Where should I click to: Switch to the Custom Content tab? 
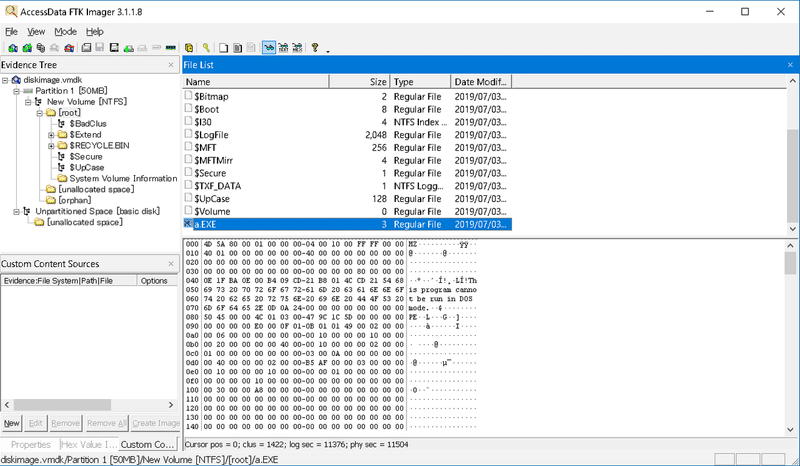[148, 444]
